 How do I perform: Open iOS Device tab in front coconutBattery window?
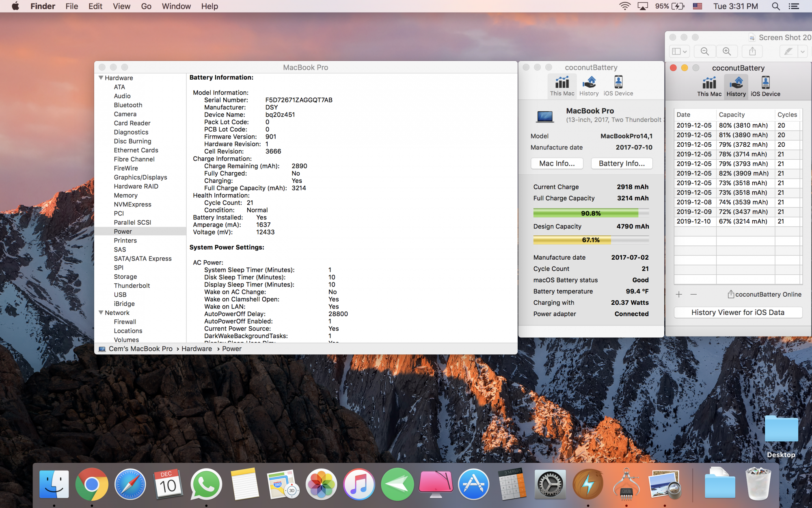[x=765, y=86]
